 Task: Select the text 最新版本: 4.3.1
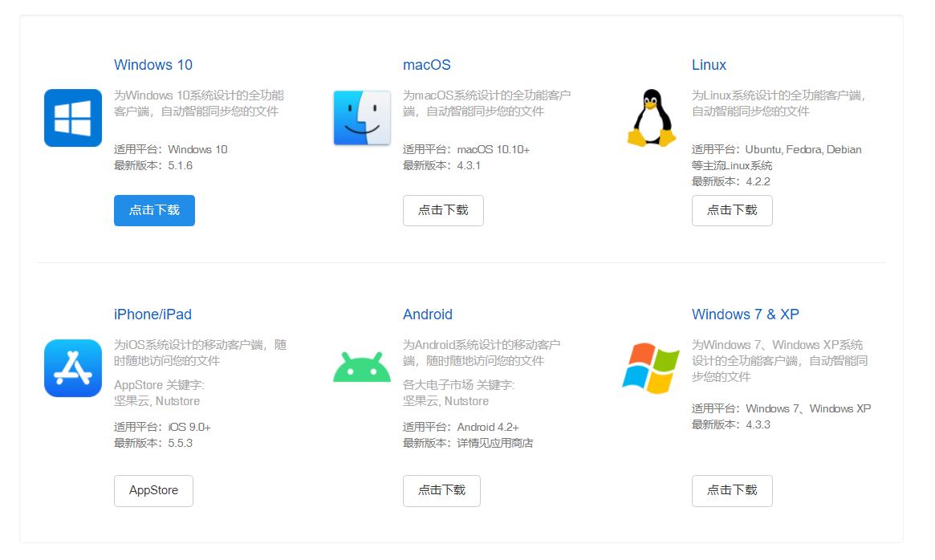pos(442,166)
